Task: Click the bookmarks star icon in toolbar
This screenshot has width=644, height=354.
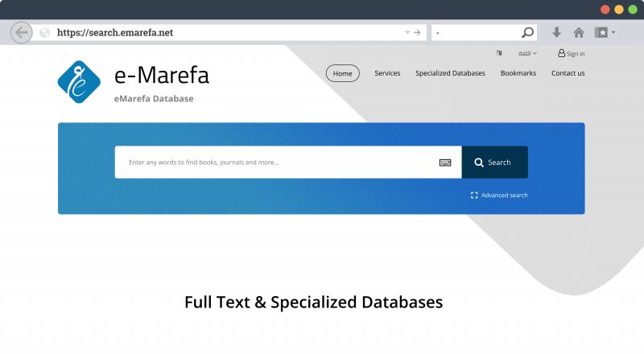Action: 601,33
